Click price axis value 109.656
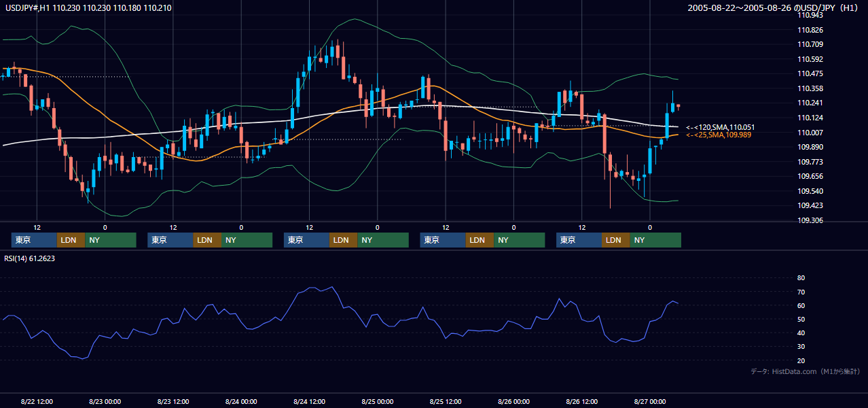 [x=810, y=177]
